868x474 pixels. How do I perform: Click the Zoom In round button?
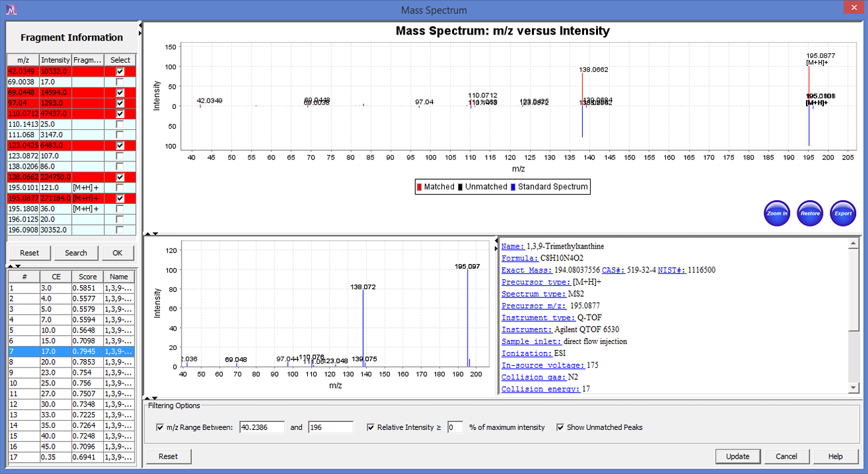tap(777, 213)
